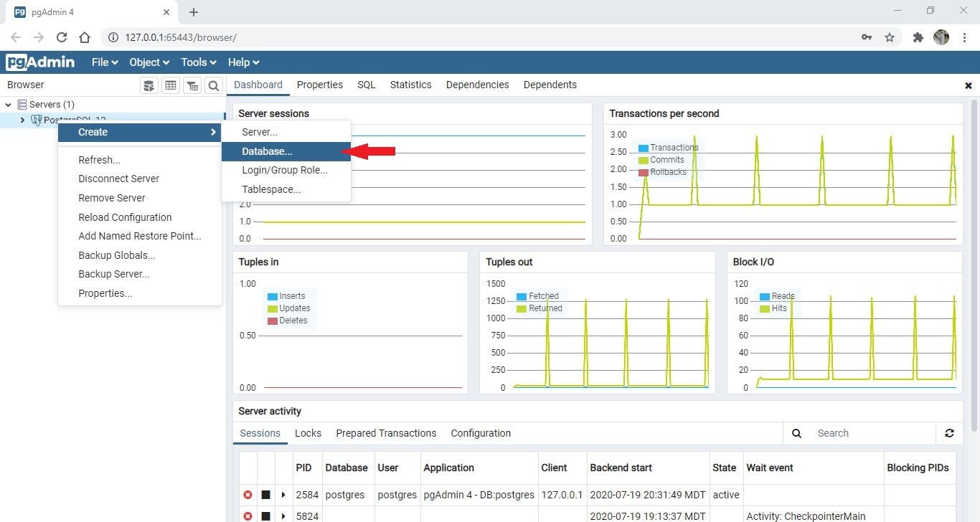Cancel active query for PID 2584
Screen dimensions: 980x522
265,495
